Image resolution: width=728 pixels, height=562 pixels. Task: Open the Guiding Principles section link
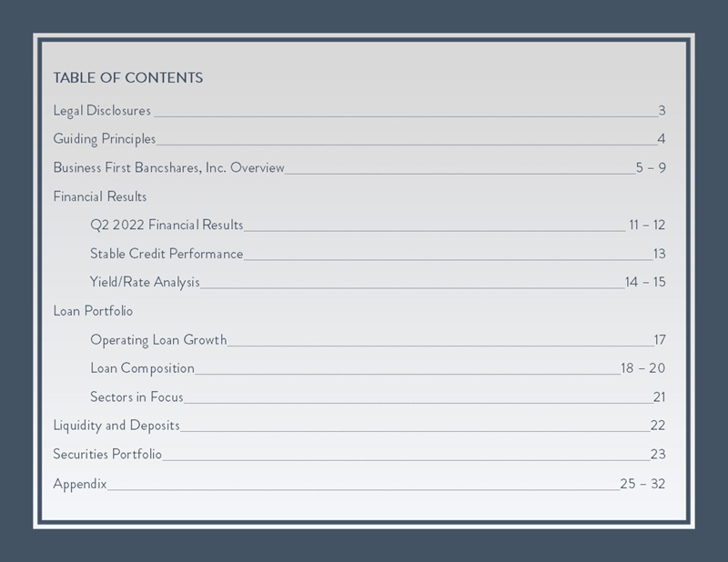tap(105, 139)
